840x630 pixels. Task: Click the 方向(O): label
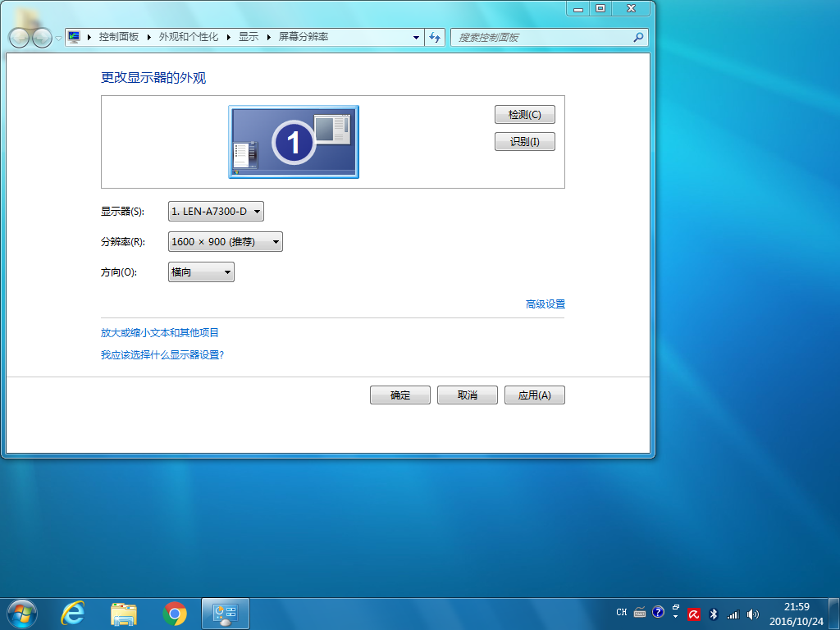(x=119, y=272)
